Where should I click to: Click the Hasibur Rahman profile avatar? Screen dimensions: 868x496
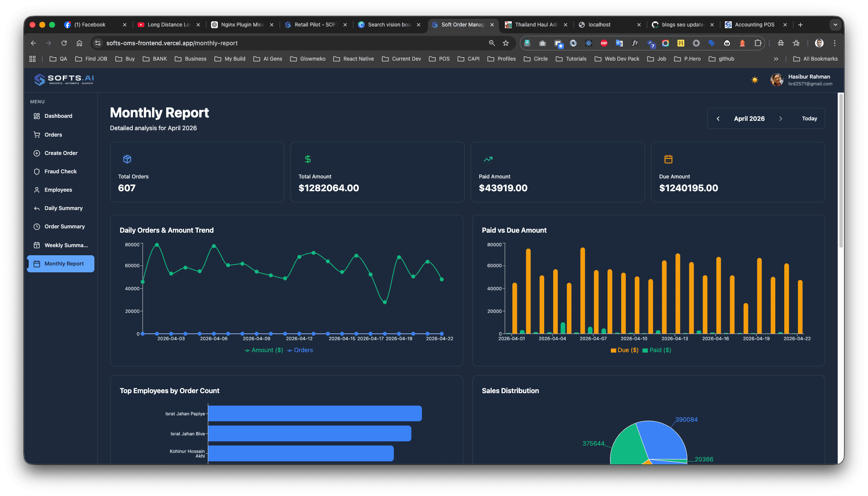coord(777,80)
